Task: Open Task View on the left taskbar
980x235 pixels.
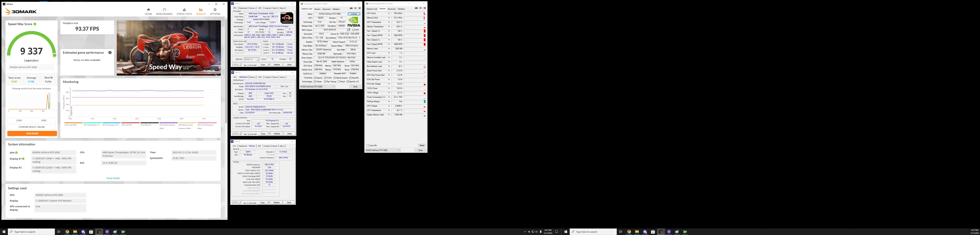Action: point(59,232)
